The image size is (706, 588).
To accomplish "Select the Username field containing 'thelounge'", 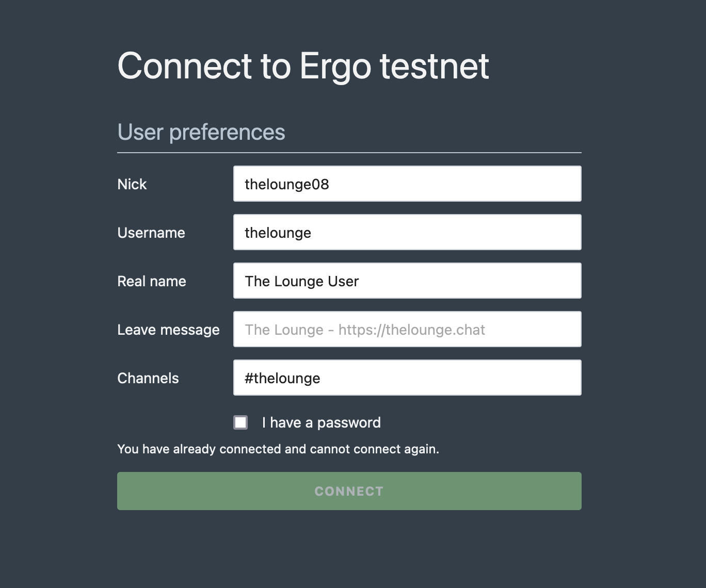I will click(x=407, y=232).
